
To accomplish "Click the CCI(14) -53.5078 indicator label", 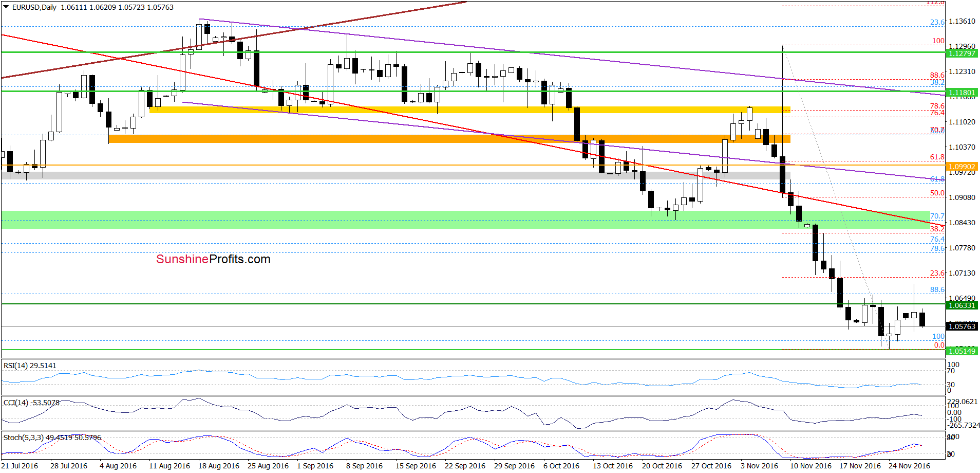I will pyautogui.click(x=31, y=403).
